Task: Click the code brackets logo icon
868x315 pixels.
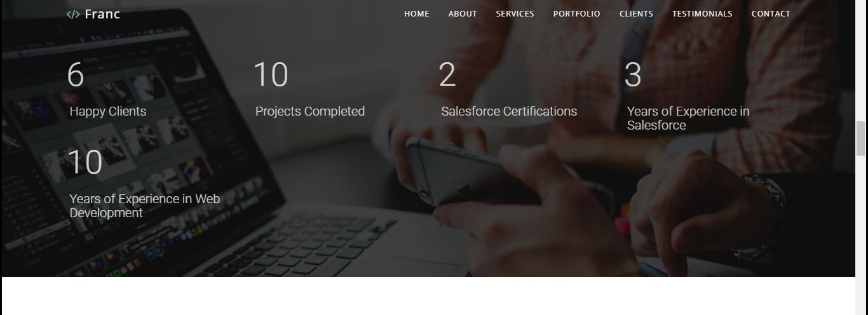Action: point(73,14)
